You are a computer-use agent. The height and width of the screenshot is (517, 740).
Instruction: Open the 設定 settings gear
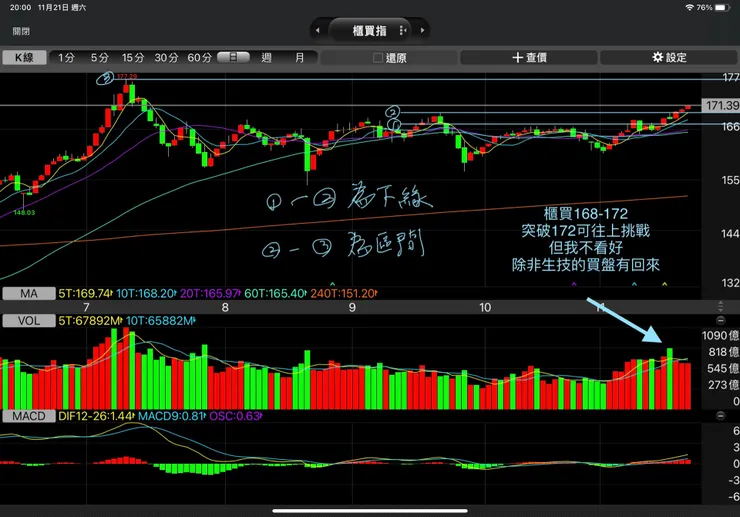point(669,58)
